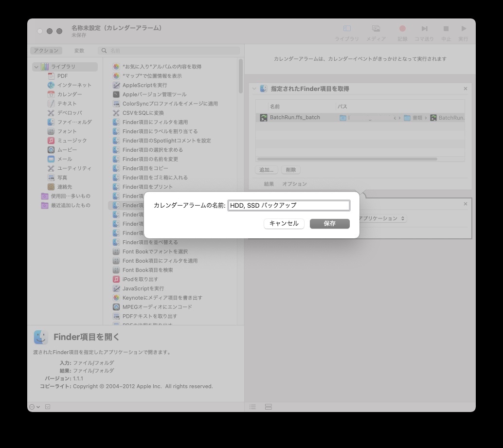Image resolution: width=503 pixels, height=448 pixels.
Task: Collapse the 指定されたFinder項目を取得 action
Action: 254,89
